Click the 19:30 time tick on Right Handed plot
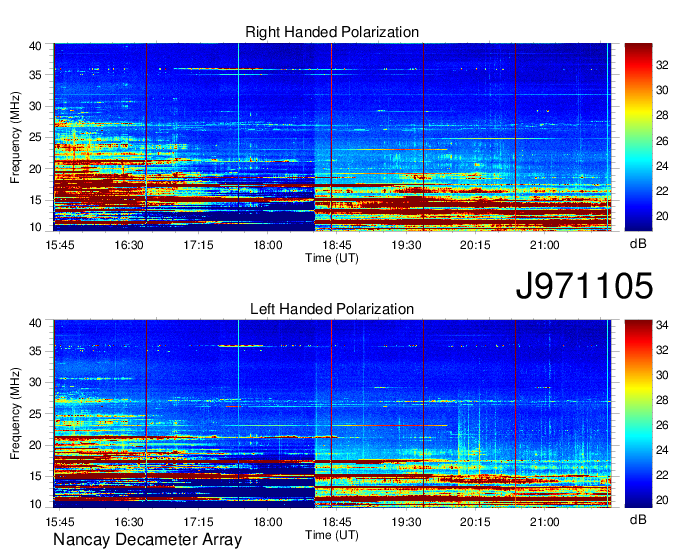This screenshot has height=552, width=680. (x=406, y=245)
